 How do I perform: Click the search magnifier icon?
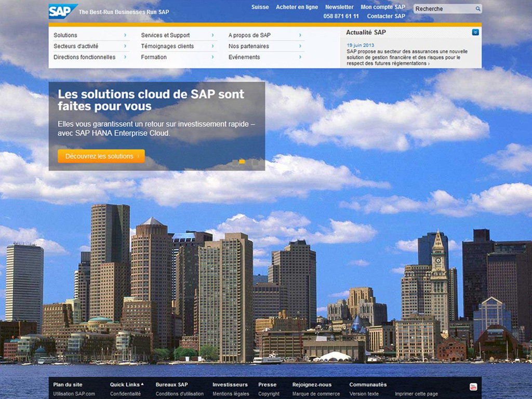pos(478,9)
